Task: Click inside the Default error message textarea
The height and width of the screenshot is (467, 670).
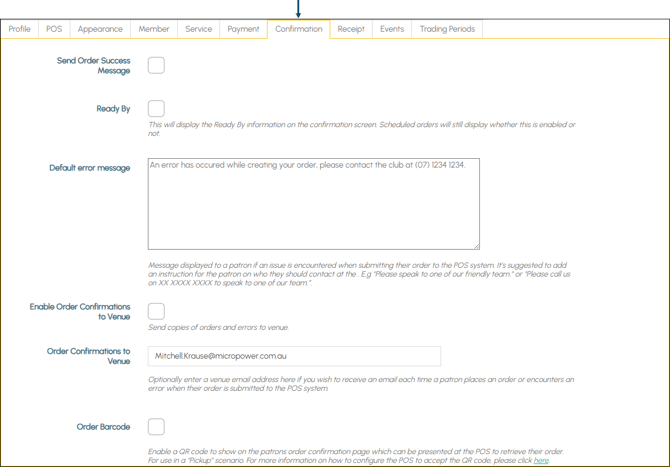Action: [313, 203]
